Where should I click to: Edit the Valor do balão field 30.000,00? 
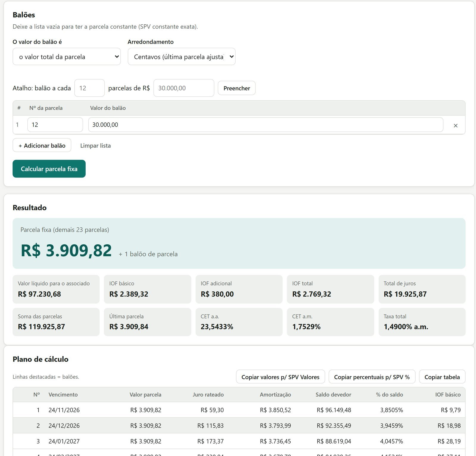click(266, 125)
